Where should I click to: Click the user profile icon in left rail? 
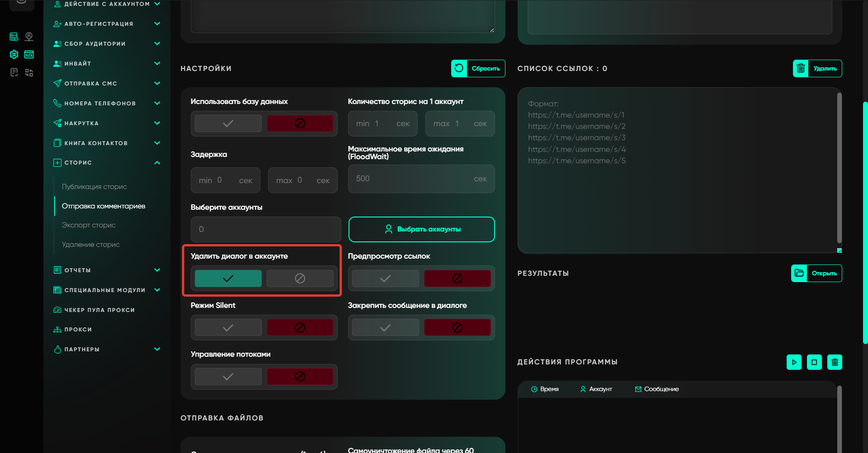tap(29, 37)
